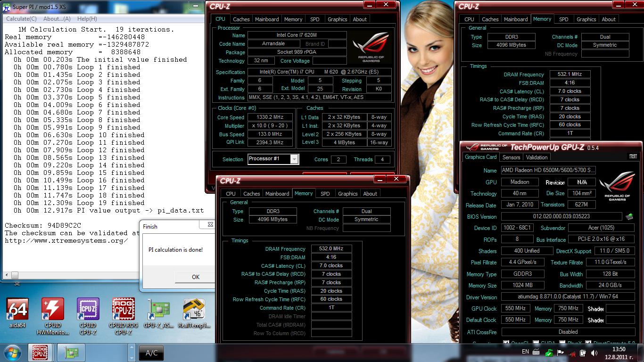644x362 pixels.
Task: Click OK in the Finish dialog
Action: pos(196,277)
